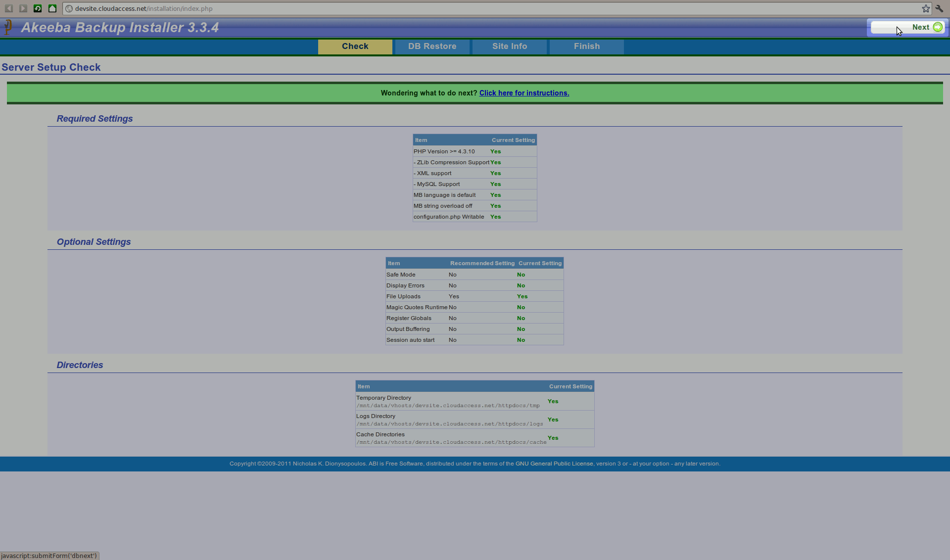
Task: Select the Check tab
Action: point(355,47)
